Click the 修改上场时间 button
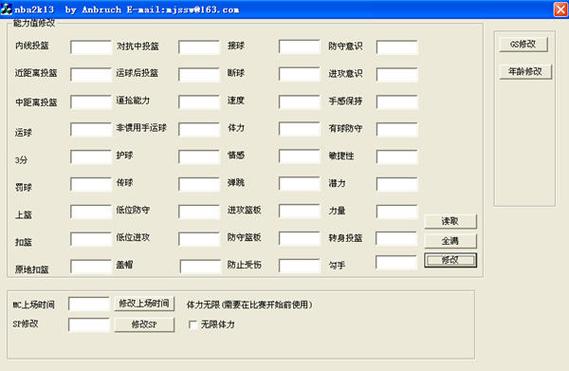The height and width of the screenshot is (371, 569). click(x=144, y=303)
